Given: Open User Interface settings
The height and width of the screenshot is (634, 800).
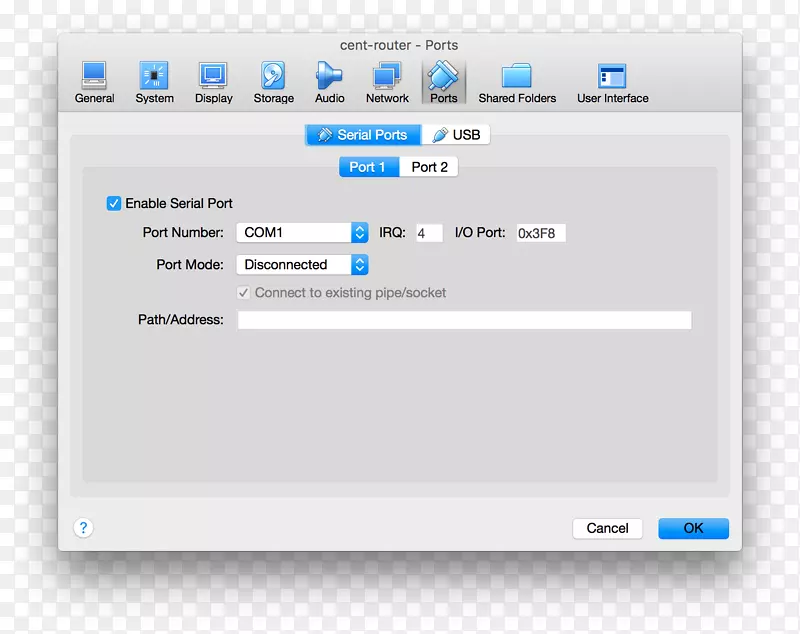Looking at the screenshot, I should tap(612, 83).
